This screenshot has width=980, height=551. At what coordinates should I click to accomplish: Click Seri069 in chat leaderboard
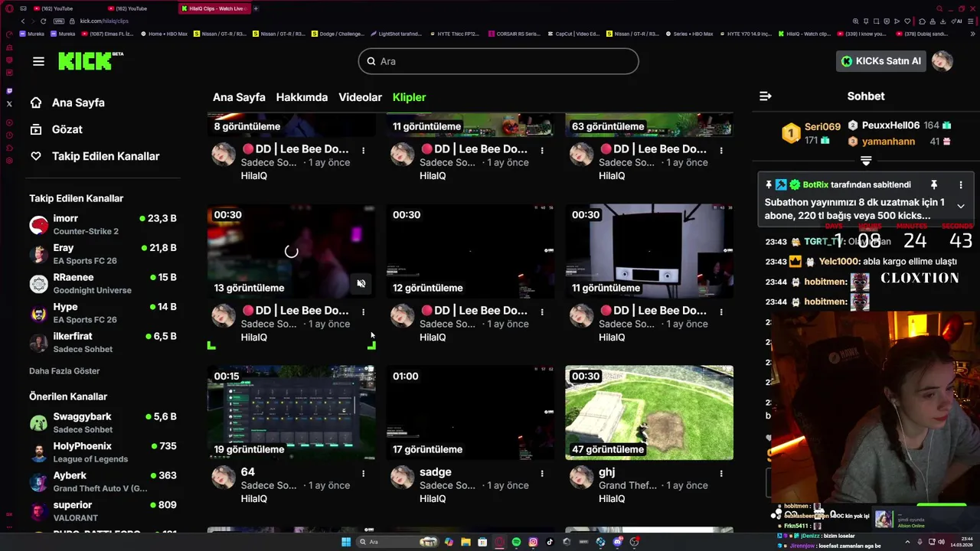(x=822, y=126)
